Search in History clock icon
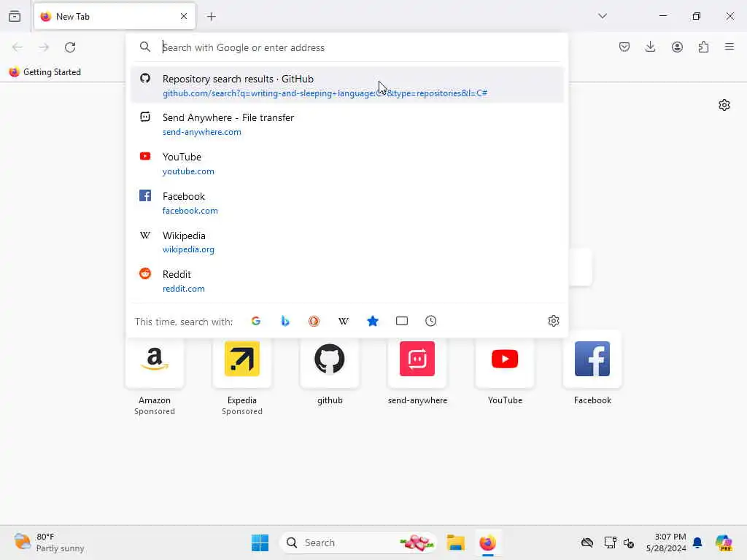Image resolution: width=747 pixels, height=560 pixels. [x=430, y=321]
